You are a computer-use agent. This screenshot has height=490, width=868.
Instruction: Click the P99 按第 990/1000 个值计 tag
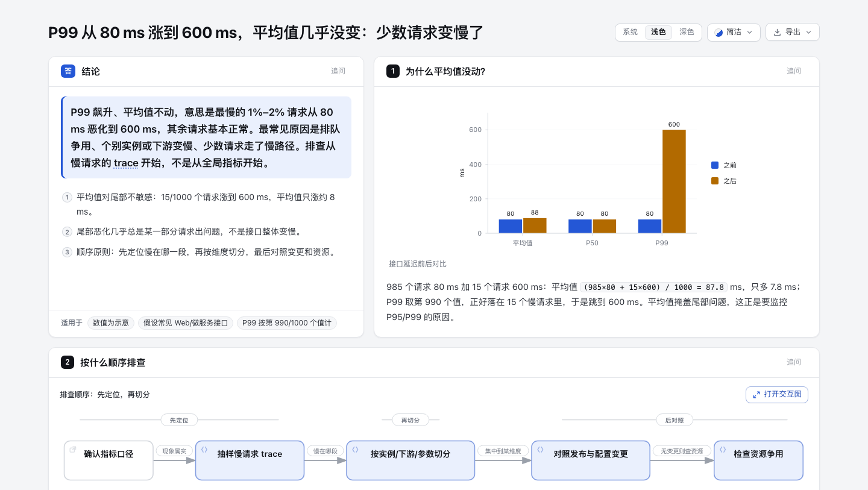[x=287, y=323]
